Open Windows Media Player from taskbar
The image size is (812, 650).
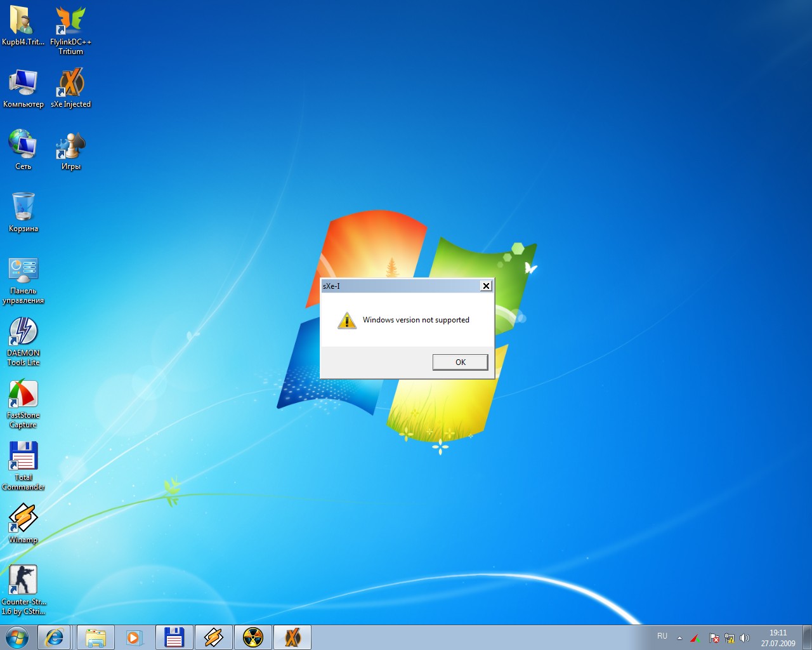[134, 637]
